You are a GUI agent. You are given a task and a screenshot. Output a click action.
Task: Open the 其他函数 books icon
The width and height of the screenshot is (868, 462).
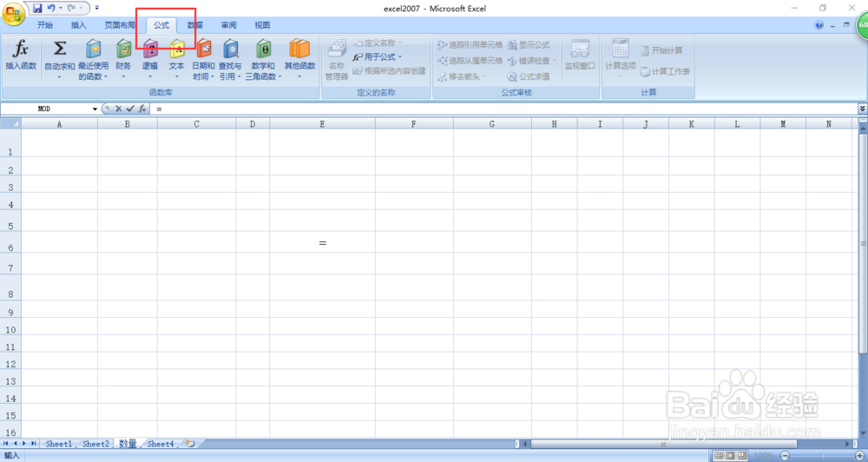[x=299, y=49]
